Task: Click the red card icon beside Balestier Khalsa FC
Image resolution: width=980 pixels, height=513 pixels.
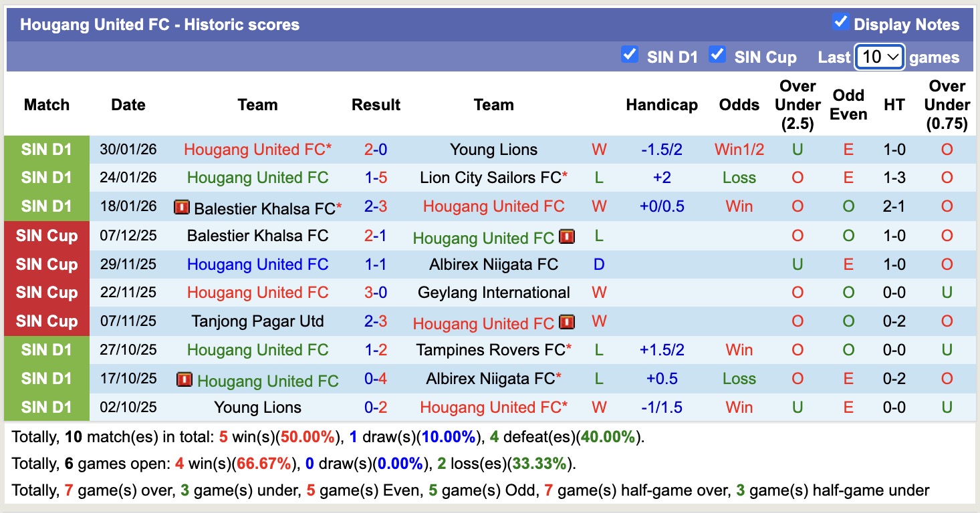Action: point(182,206)
